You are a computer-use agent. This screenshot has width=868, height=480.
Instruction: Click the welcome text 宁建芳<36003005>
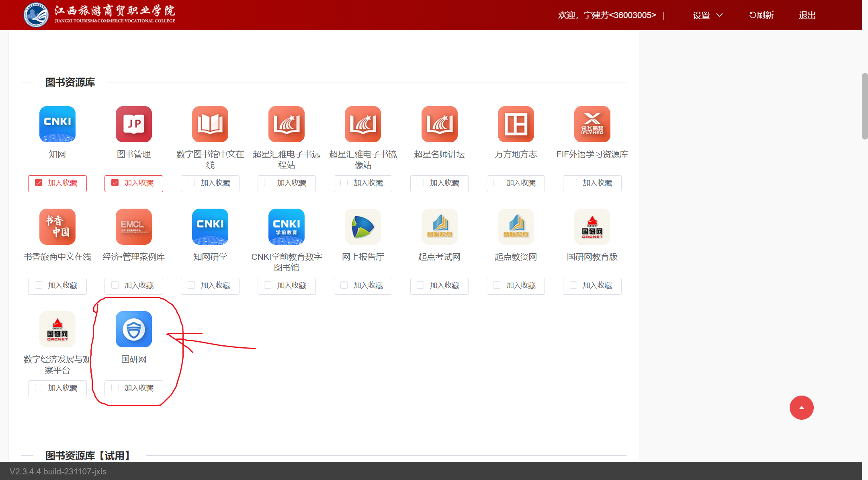620,15
